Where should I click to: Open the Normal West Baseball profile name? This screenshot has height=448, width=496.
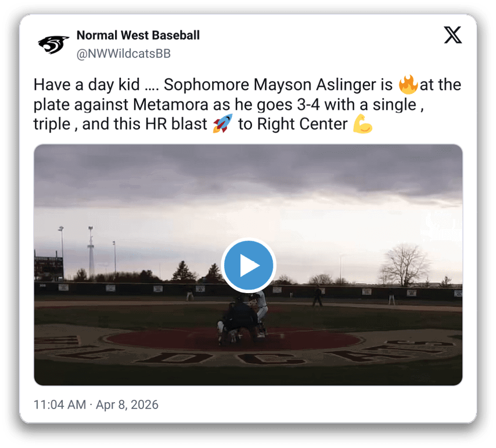click(138, 35)
